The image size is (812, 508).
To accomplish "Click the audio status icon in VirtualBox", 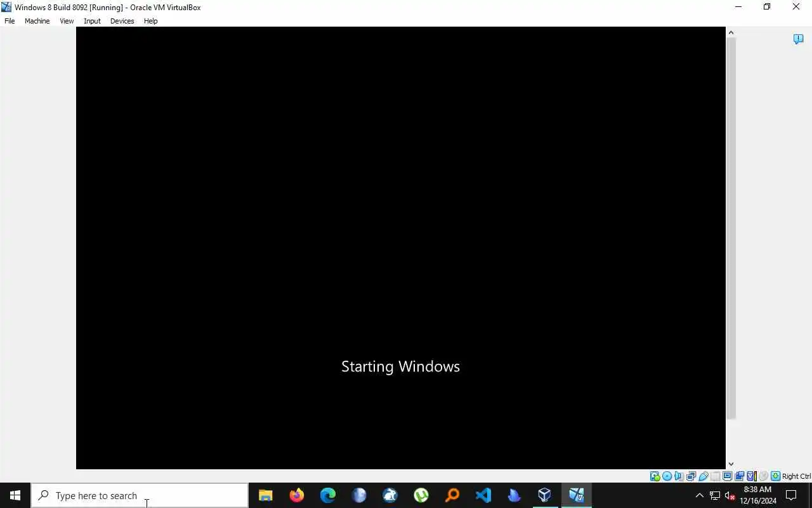I will pos(679,476).
